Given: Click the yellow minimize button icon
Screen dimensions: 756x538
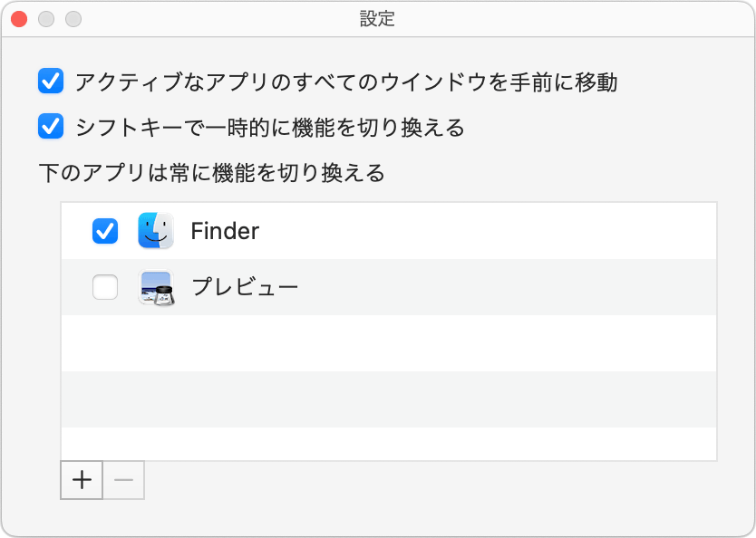Looking at the screenshot, I should coord(45,17).
